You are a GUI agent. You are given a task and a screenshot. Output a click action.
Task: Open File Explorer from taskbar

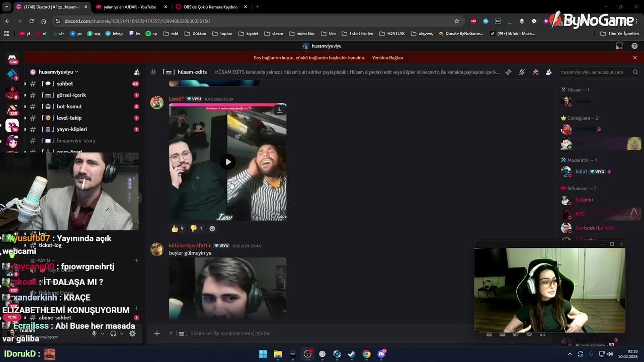[x=278, y=354]
